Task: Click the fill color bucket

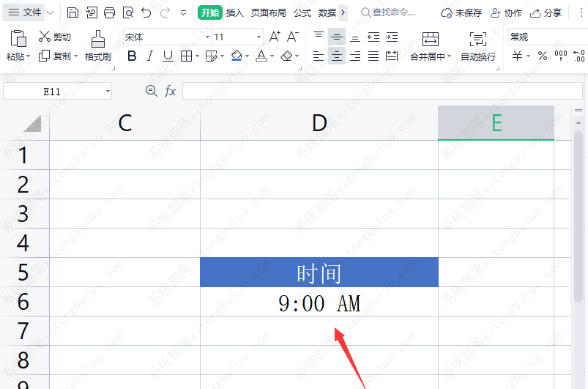Action: pyautogui.click(x=237, y=56)
